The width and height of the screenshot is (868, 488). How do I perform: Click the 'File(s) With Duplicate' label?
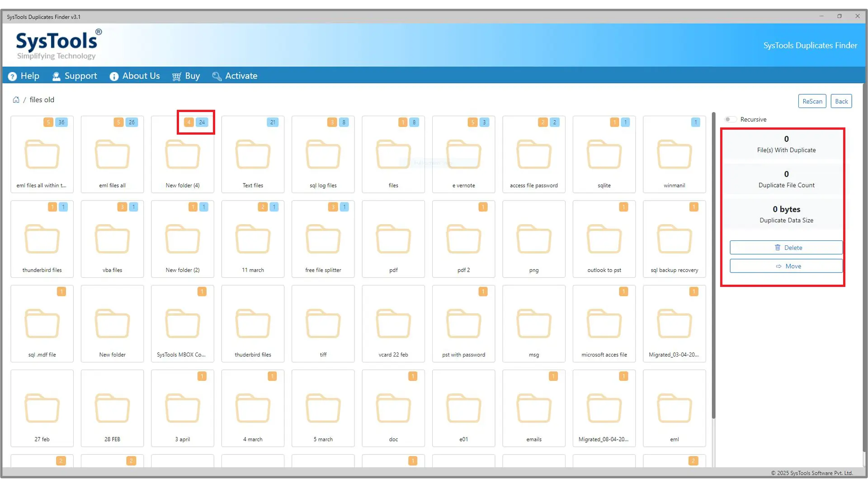coord(786,150)
